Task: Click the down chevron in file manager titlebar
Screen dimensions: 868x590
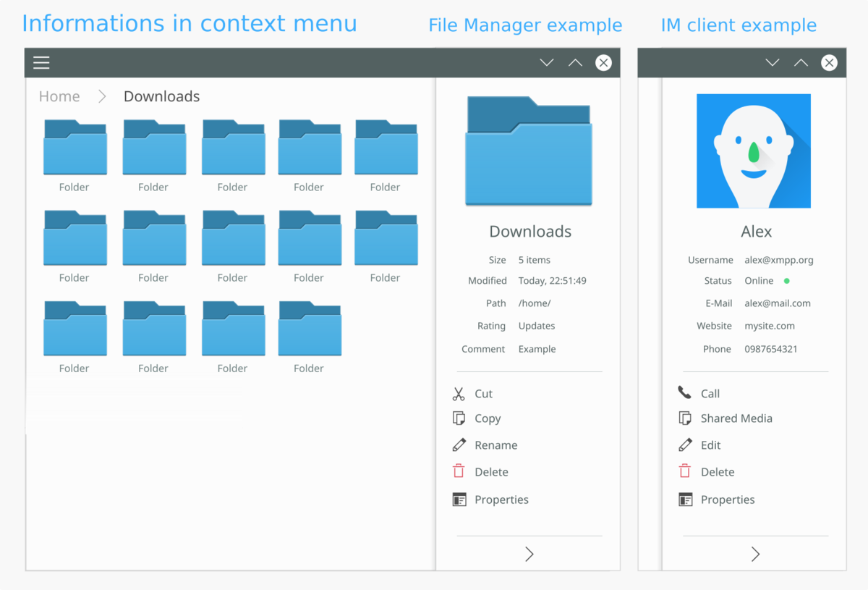Action: [547, 63]
